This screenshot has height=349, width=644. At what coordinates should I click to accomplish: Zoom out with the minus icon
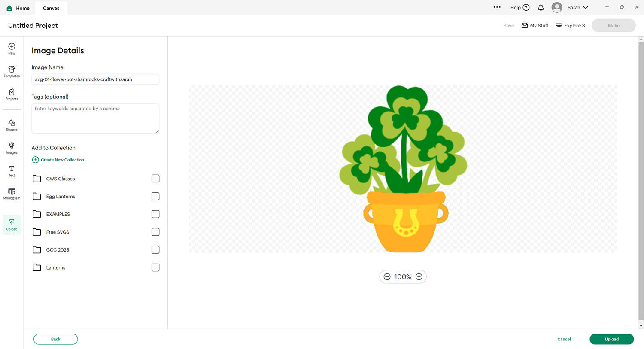387,277
